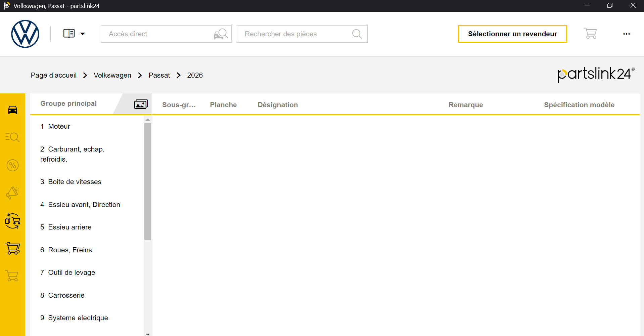
Task: Click the scrollbar down arrow in group list
Action: point(148,334)
